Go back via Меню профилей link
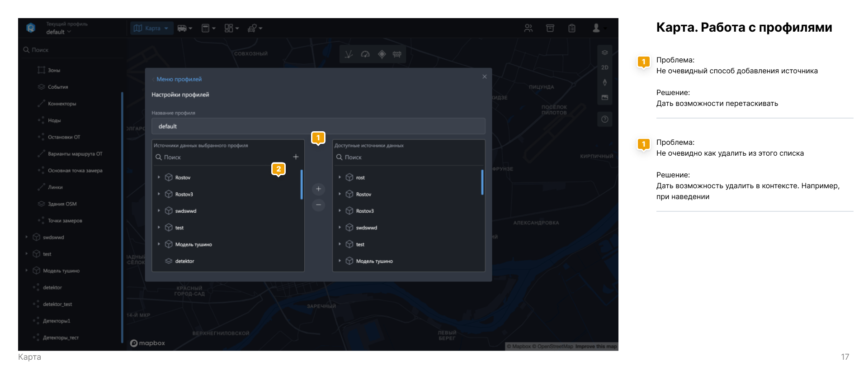This screenshot has width=868, height=381. click(177, 79)
